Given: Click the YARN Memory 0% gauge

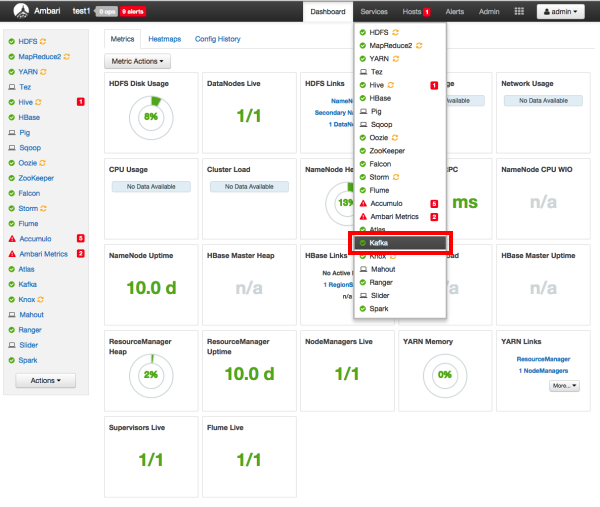Looking at the screenshot, I should pyautogui.click(x=445, y=375).
